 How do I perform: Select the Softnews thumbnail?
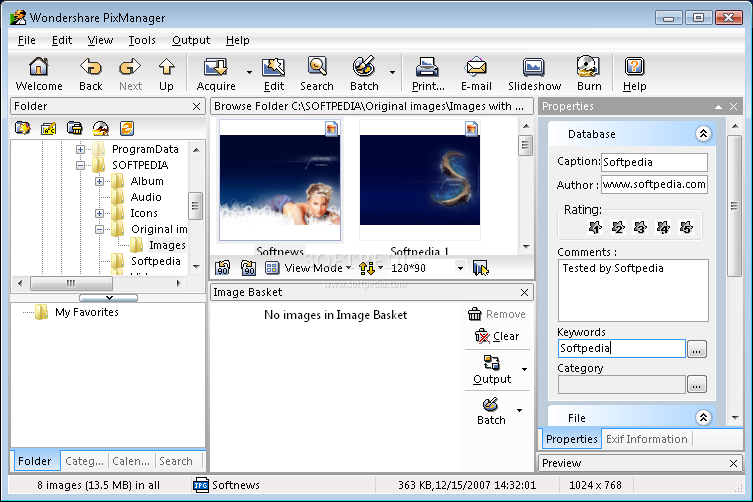280,180
